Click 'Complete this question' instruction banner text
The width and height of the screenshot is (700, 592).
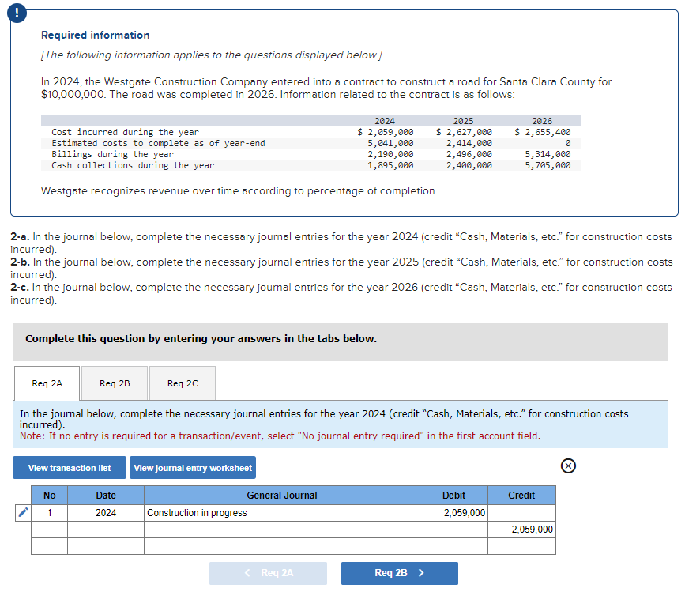[x=201, y=338]
